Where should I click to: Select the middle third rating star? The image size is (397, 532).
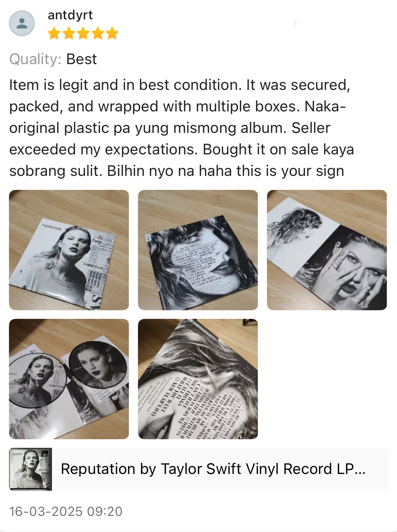tap(83, 33)
